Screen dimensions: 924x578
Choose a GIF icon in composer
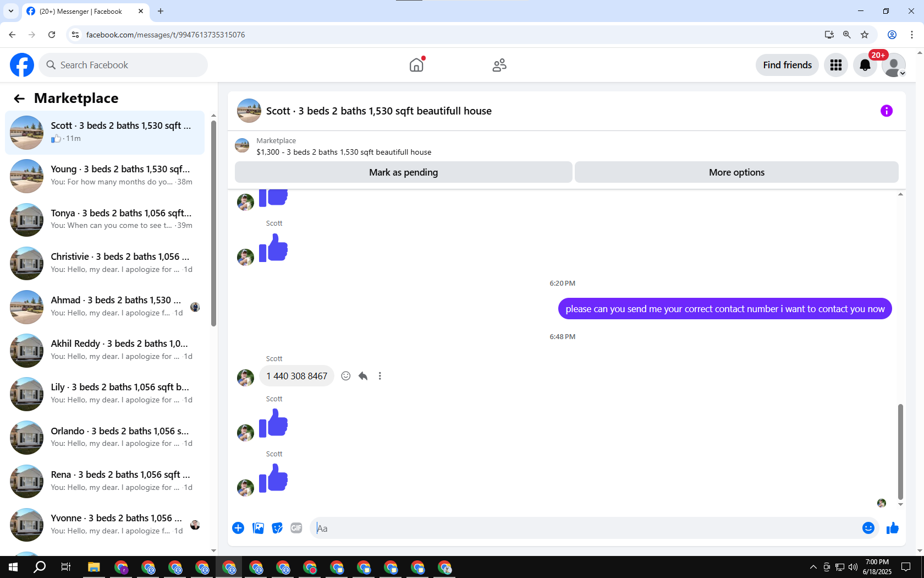coord(296,528)
